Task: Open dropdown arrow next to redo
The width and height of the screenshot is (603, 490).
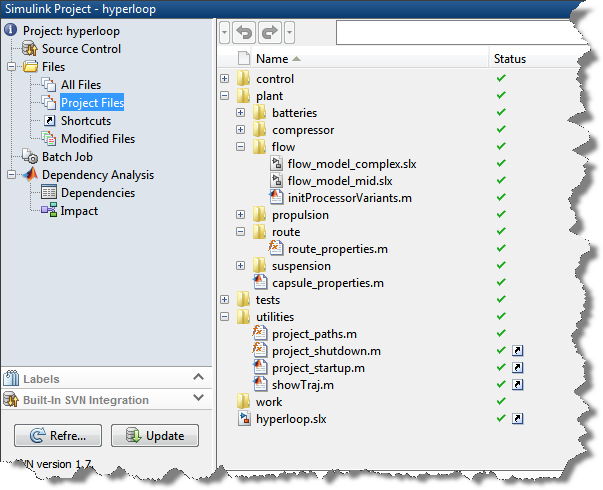Action: [289, 32]
